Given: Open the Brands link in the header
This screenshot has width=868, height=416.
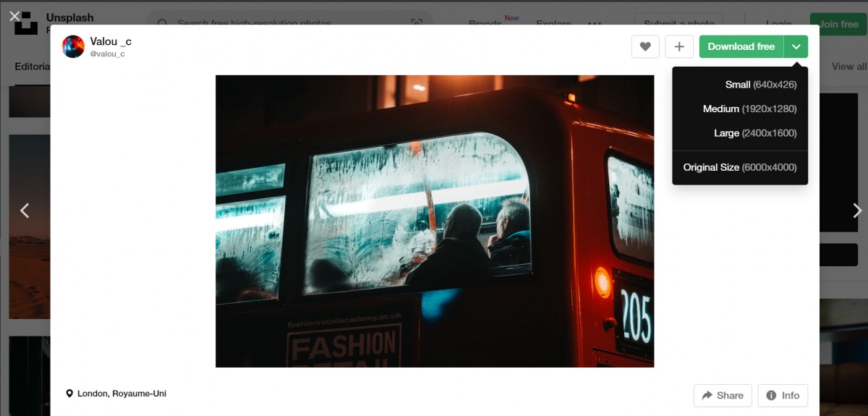Looking at the screenshot, I should 485,24.
